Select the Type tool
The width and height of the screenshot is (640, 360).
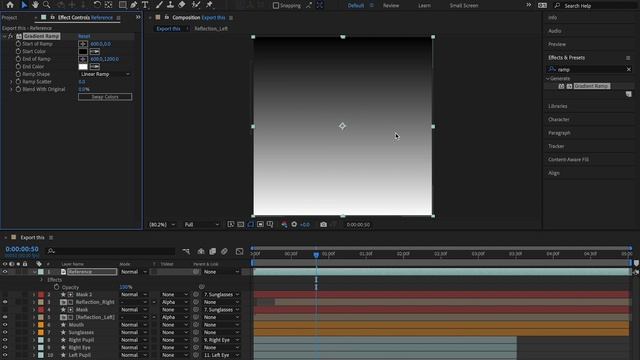click(x=145, y=5)
